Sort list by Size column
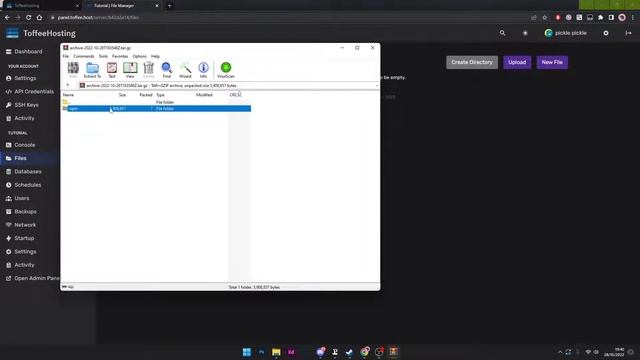Viewport: 640px width, 360px height. click(122, 95)
